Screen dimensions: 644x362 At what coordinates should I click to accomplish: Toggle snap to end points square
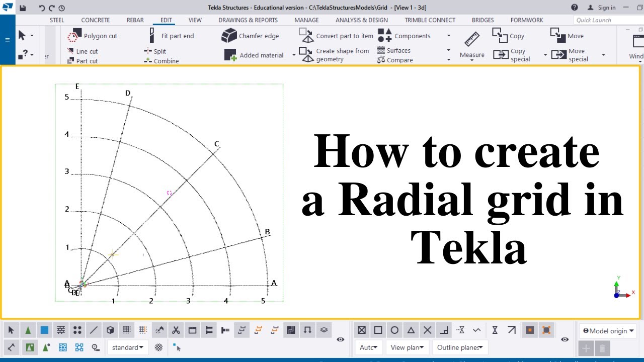378,330
